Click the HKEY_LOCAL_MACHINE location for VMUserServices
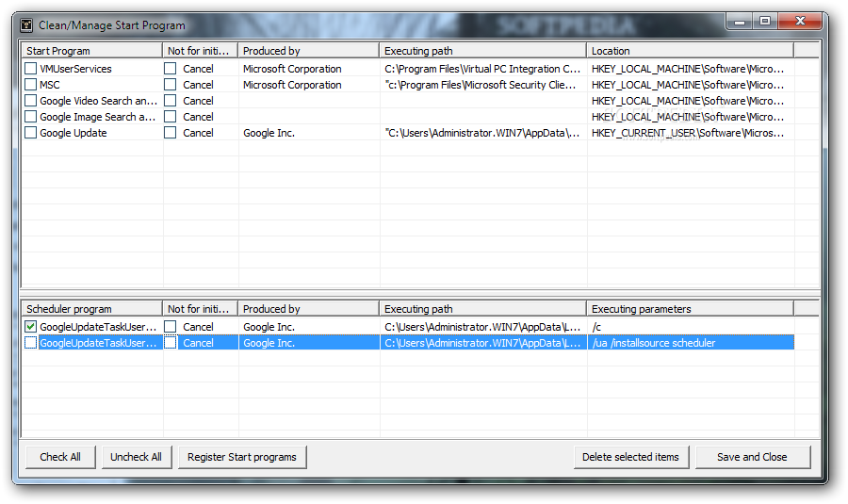Image resolution: width=848 pixels, height=504 pixels. pos(688,69)
